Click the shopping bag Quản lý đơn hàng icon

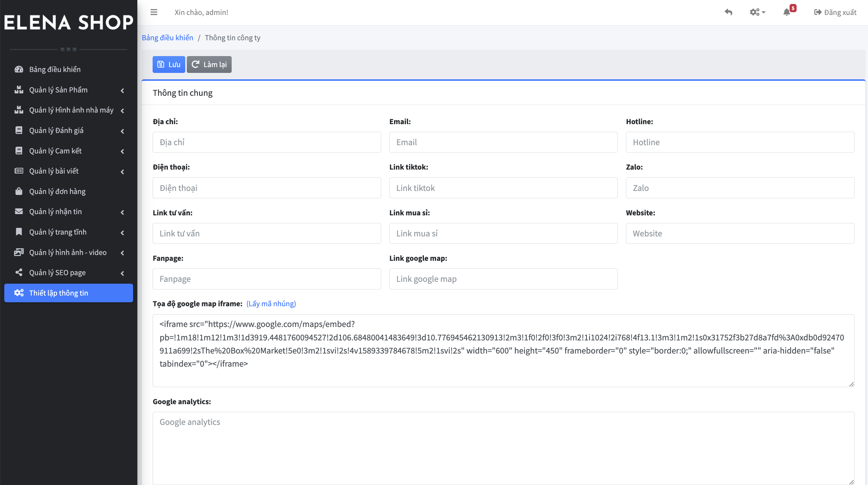19,191
